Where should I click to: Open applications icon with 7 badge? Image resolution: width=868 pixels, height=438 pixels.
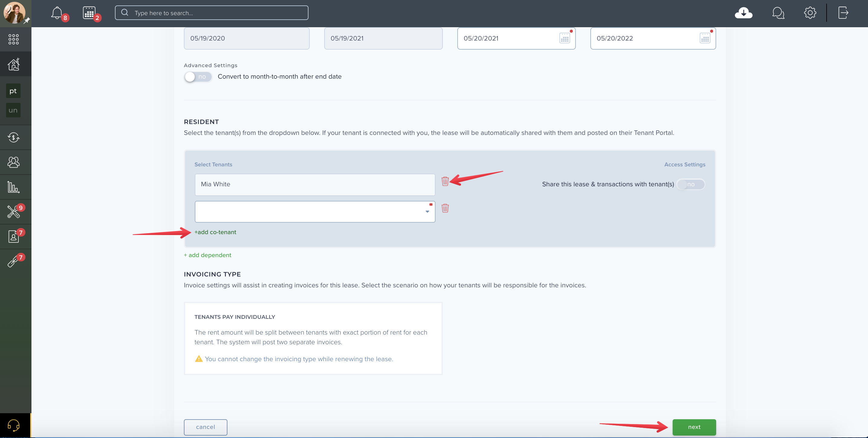[14, 237]
